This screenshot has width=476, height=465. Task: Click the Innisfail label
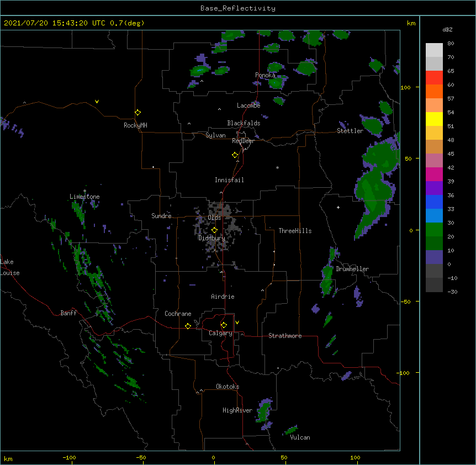[x=229, y=180]
